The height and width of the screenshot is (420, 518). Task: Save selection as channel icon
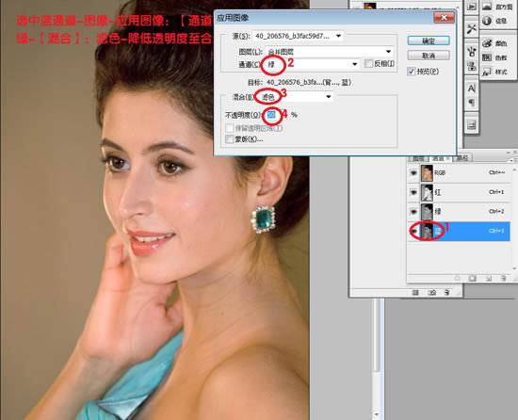473,279
